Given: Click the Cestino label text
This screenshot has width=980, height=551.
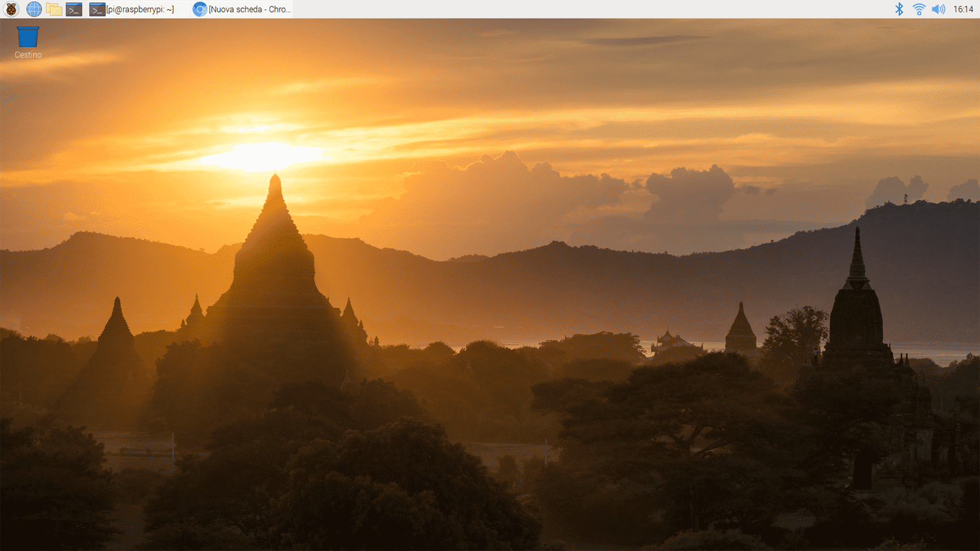Looking at the screenshot, I should click(28, 55).
